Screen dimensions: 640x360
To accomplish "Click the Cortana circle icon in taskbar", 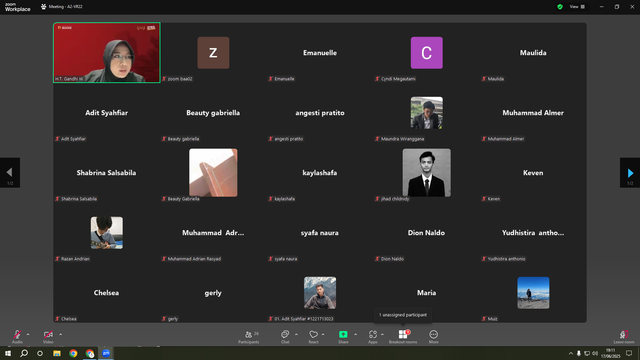I will point(40,353).
